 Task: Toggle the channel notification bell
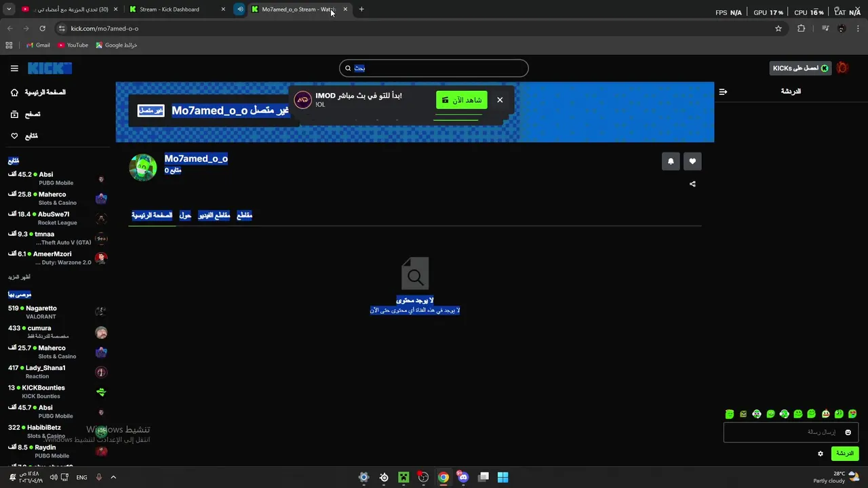pos(671,161)
